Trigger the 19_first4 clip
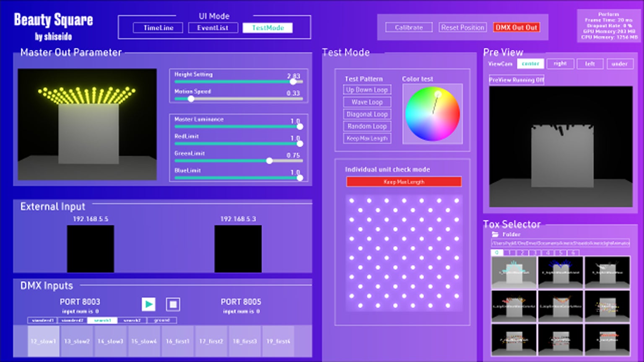Viewport: 644px width, 362px height. pos(279,341)
